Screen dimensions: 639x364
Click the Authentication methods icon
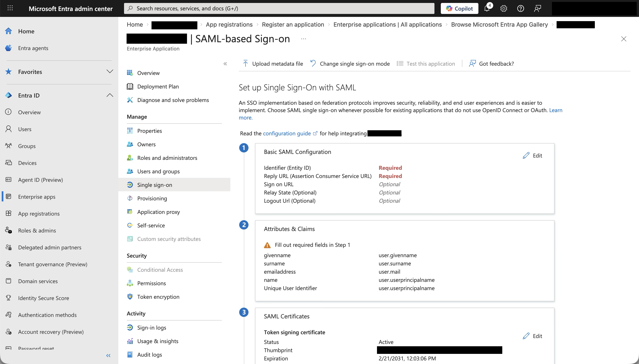coord(8,315)
